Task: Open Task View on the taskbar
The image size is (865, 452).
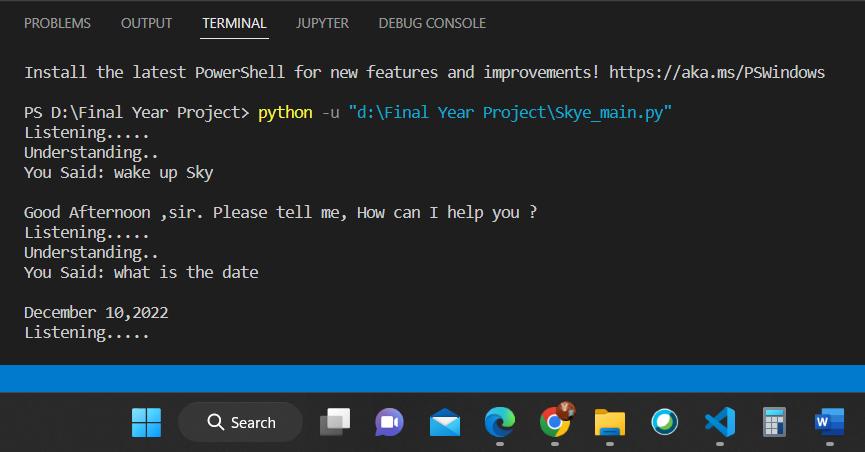Action: point(335,423)
